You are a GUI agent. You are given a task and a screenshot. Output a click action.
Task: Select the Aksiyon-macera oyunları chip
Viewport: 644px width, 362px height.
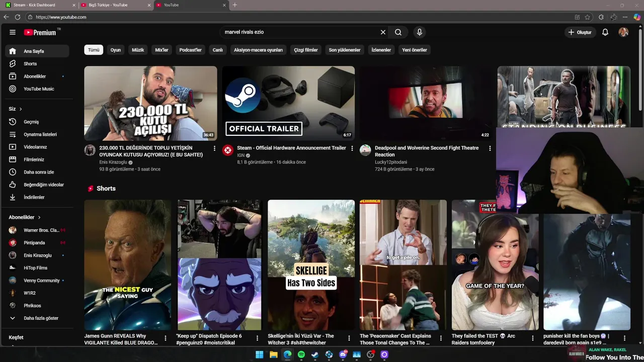click(258, 50)
